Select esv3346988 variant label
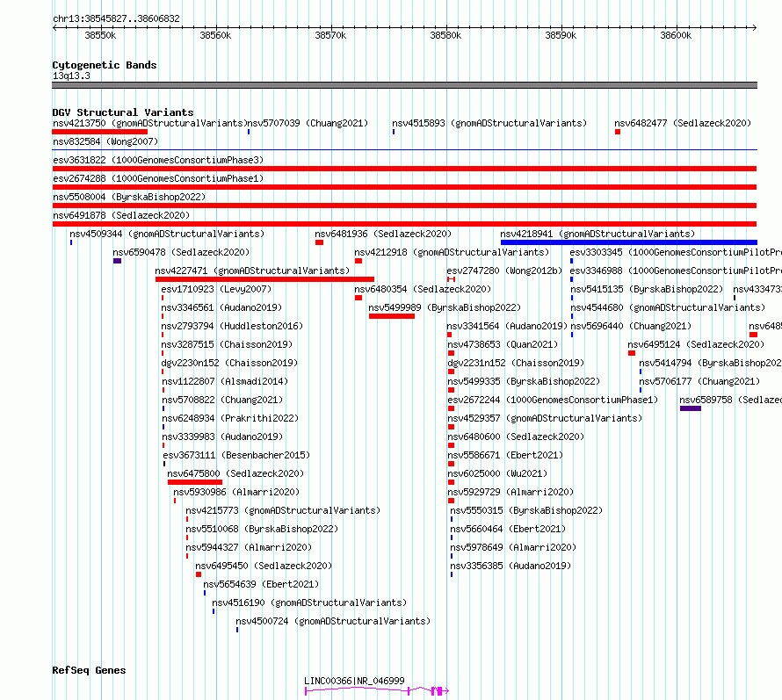Screen dimensions: 782x700 (x=676, y=271)
